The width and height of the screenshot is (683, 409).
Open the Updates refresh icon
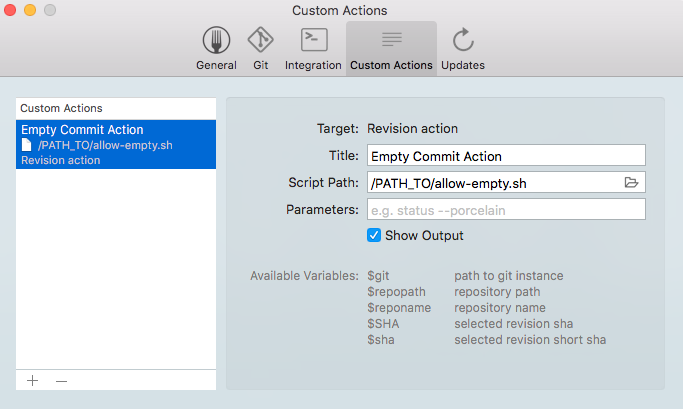point(463,40)
